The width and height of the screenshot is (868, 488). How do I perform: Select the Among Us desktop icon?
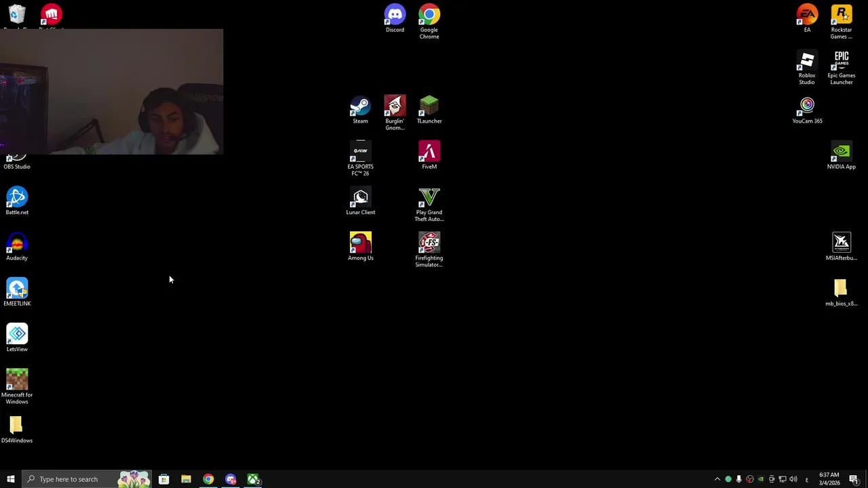[360, 247]
